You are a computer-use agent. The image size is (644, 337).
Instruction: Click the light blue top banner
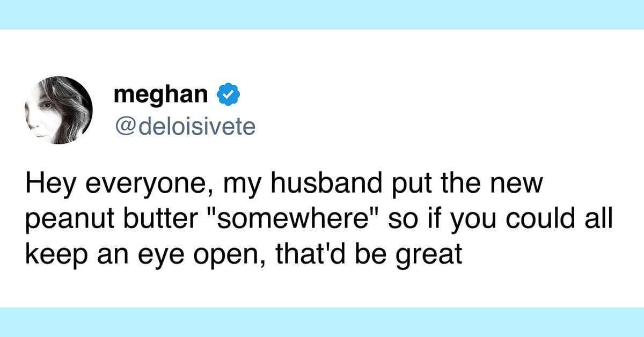322,14
